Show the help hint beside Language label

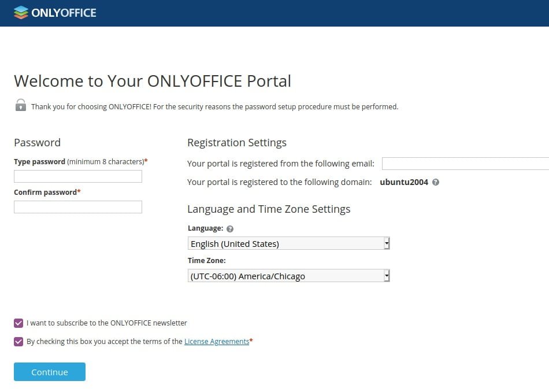[x=230, y=228]
